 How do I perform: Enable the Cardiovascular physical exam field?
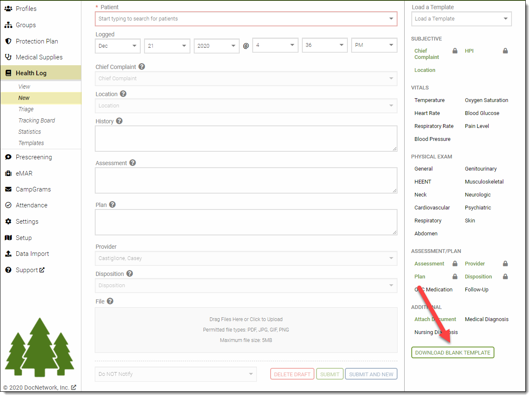pos(432,208)
